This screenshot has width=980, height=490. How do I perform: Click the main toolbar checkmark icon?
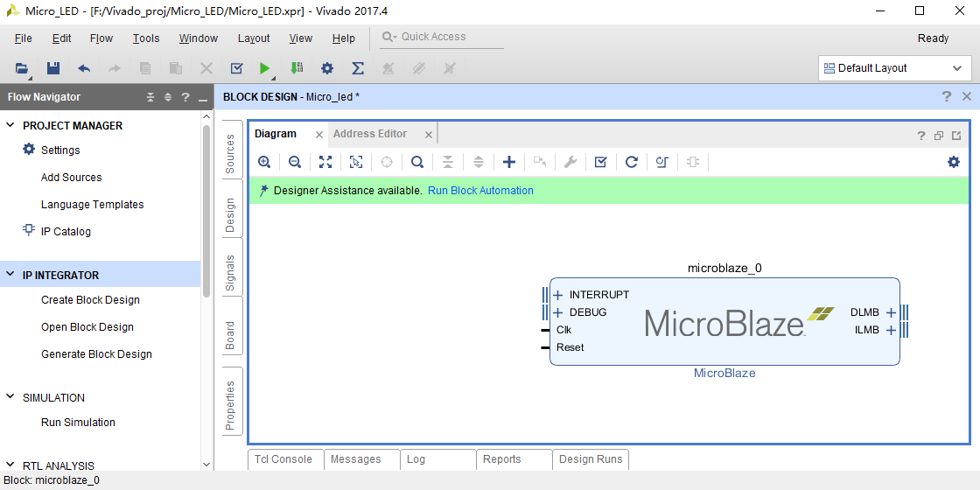[236, 68]
